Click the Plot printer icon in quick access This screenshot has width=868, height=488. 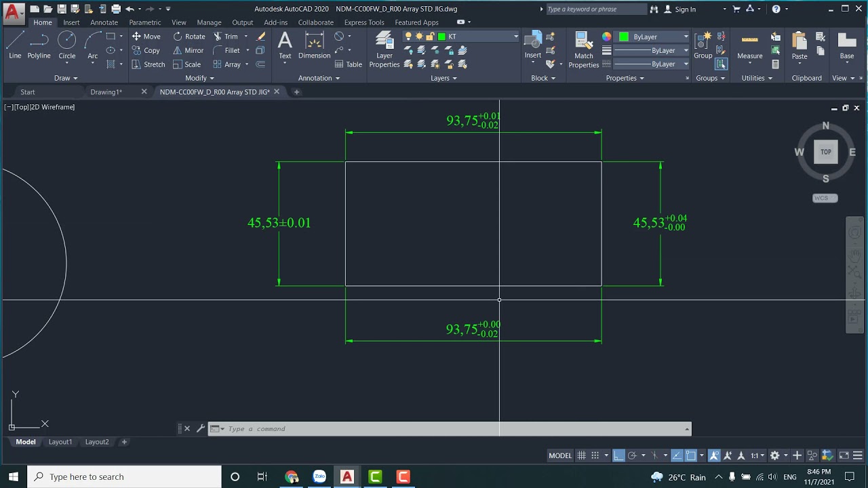(116, 9)
